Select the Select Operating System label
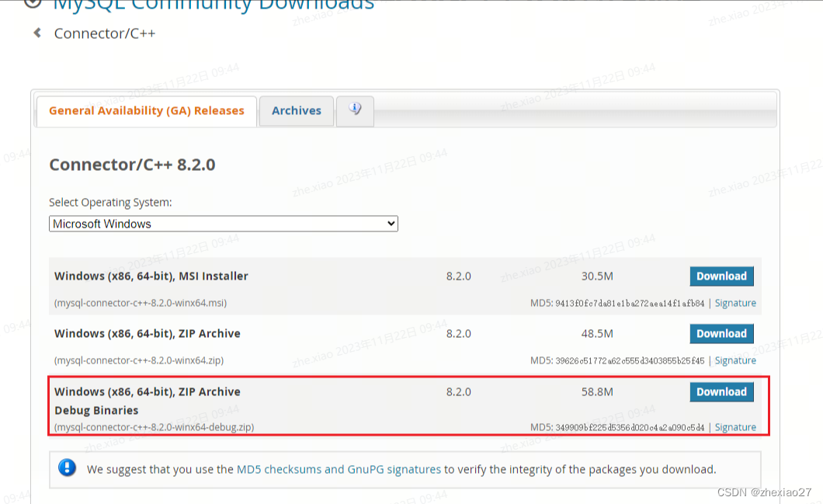 110,202
